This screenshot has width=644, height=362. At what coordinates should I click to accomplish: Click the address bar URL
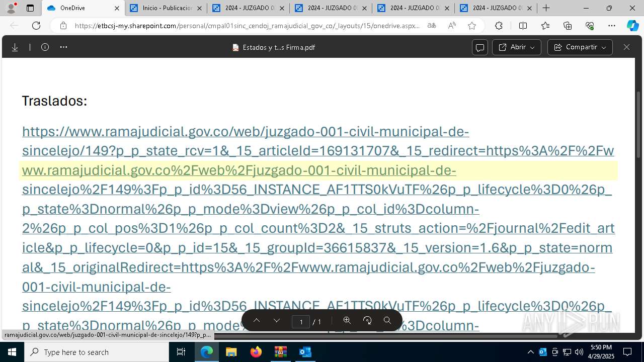coord(247,26)
